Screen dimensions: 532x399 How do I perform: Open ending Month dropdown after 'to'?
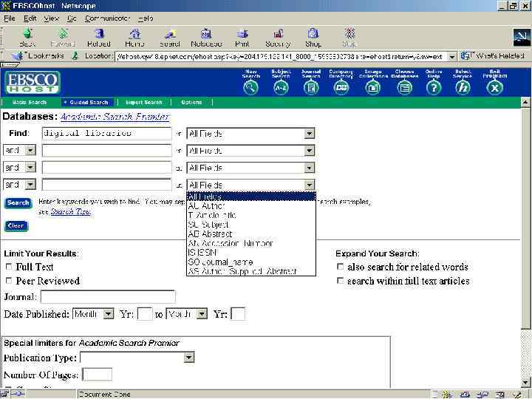click(186, 314)
